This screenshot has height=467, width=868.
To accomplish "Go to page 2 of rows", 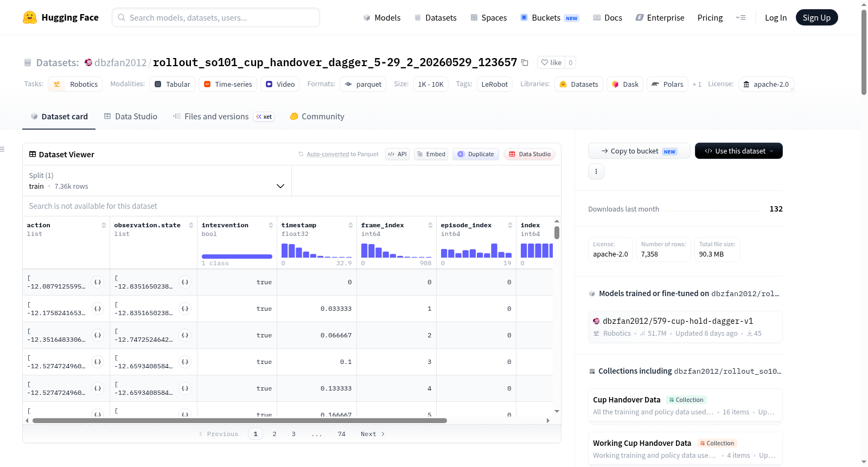I will click(x=275, y=434).
